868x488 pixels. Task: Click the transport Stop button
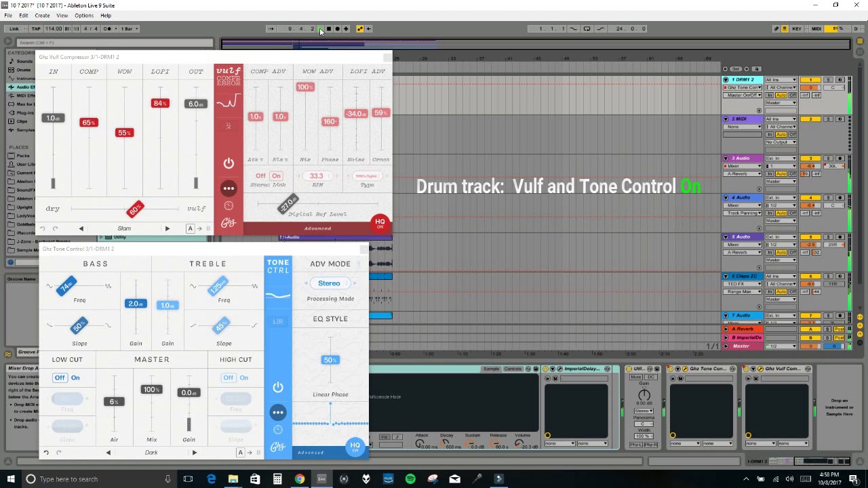click(329, 28)
